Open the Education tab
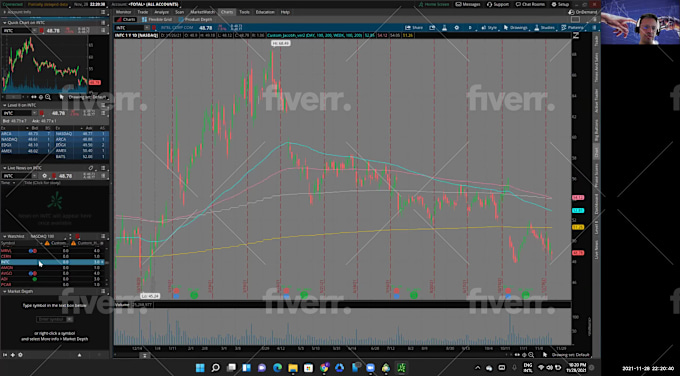The height and width of the screenshot is (376, 680). [x=265, y=12]
